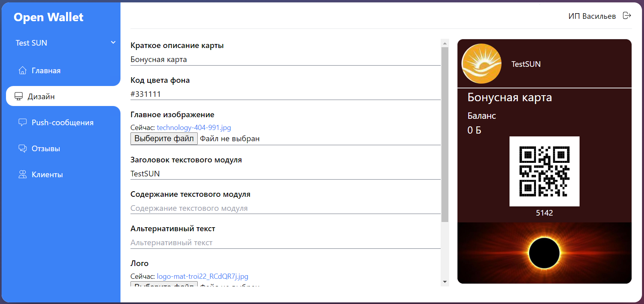Screen dimensions: 644x304
Task: Click the TestSUN text on card preview
Action: [526, 64]
